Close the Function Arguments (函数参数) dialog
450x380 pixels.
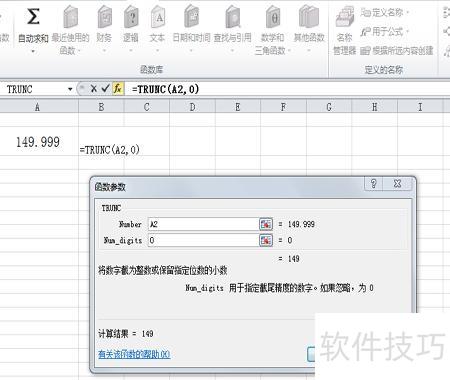pos(397,183)
